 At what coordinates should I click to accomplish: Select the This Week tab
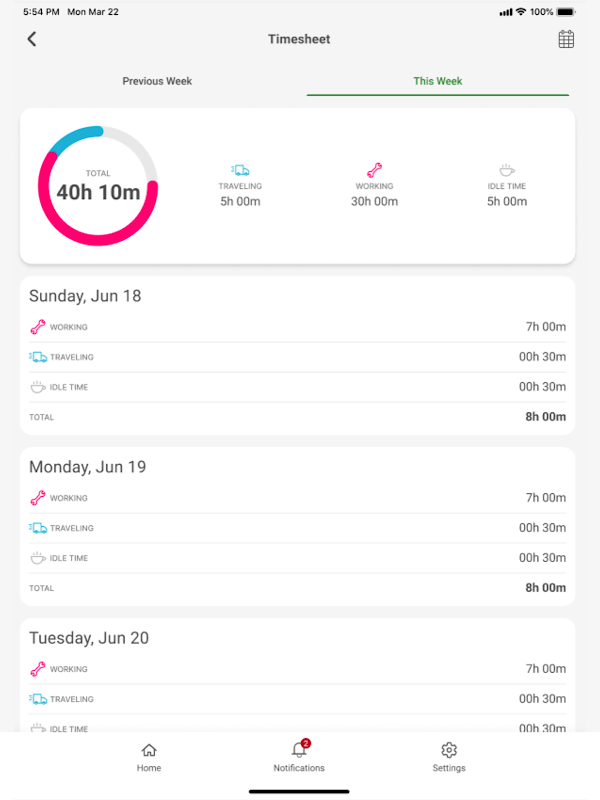pyautogui.click(x=438, y=81)
